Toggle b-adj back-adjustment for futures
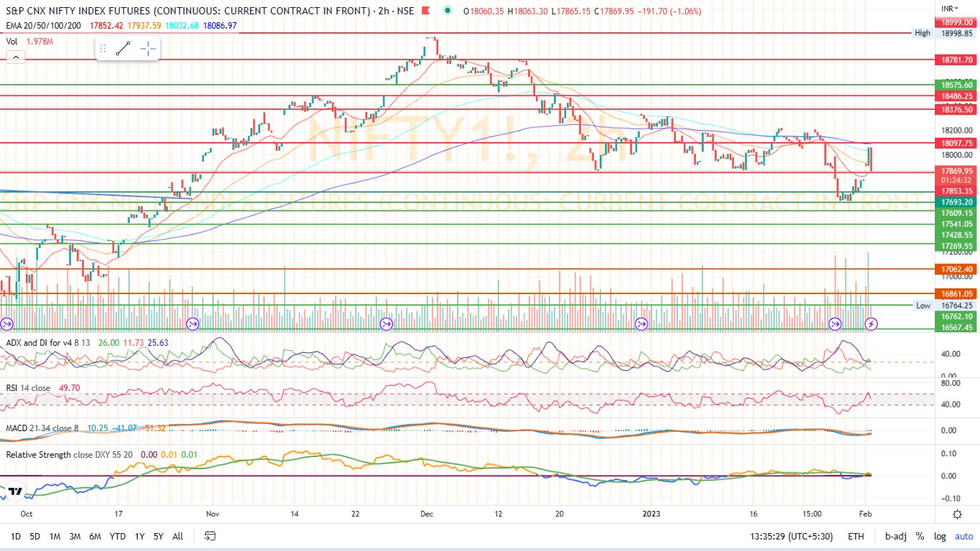Screen dimensions: 980x551 [895, 536]
